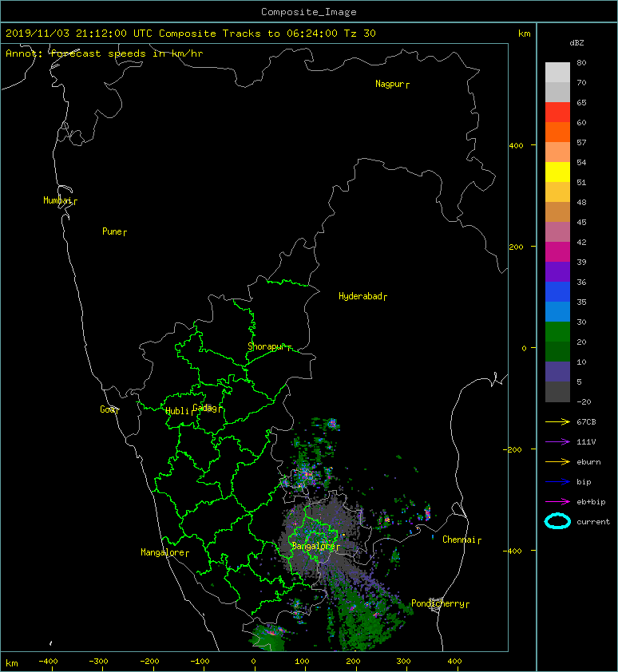
Task: Pick the dark orange 57–60 dBZ swatch
Action: pos(557,132)
